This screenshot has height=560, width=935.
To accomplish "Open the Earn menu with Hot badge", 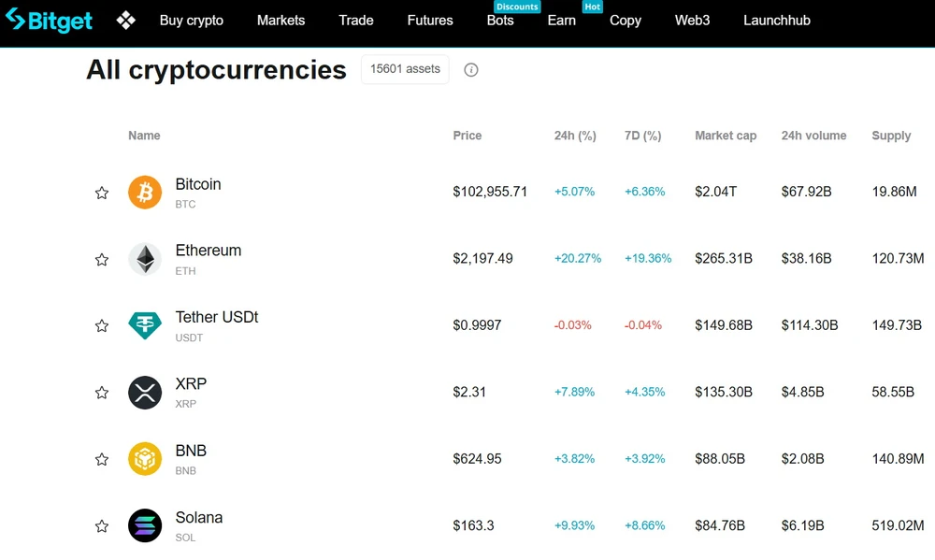I will coord(562,21).
